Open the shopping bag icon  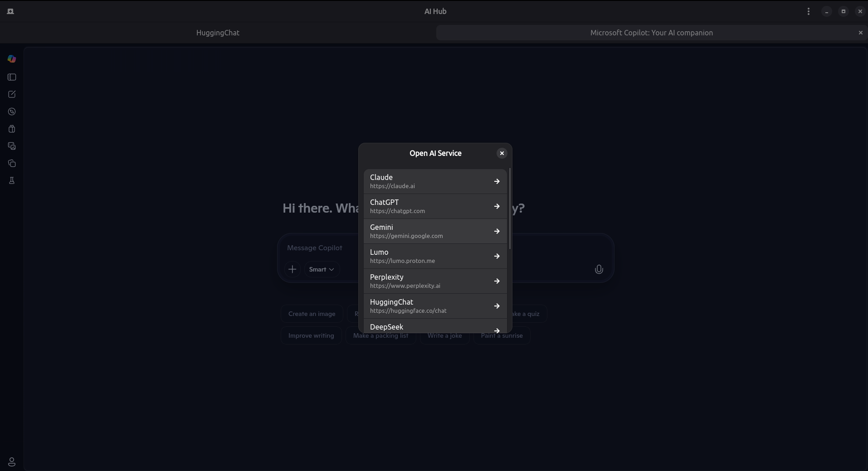pyautogui.click(x=11, y=129)
